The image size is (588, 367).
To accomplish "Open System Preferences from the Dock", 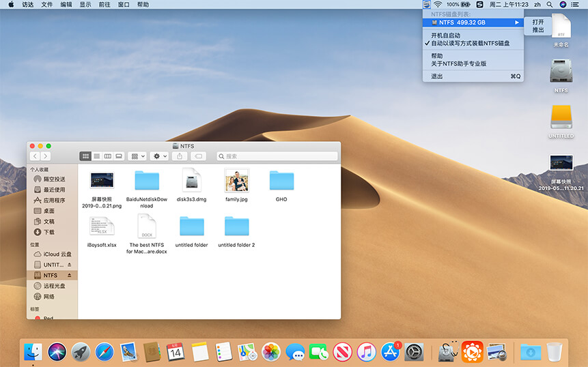I will [415, 353].
